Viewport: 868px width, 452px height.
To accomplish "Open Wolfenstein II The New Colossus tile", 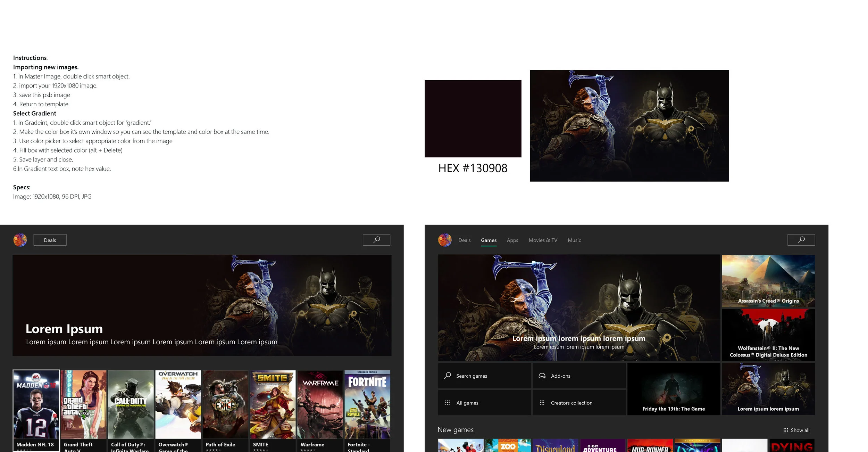I will pyautogui.click(x=768, y=335).
